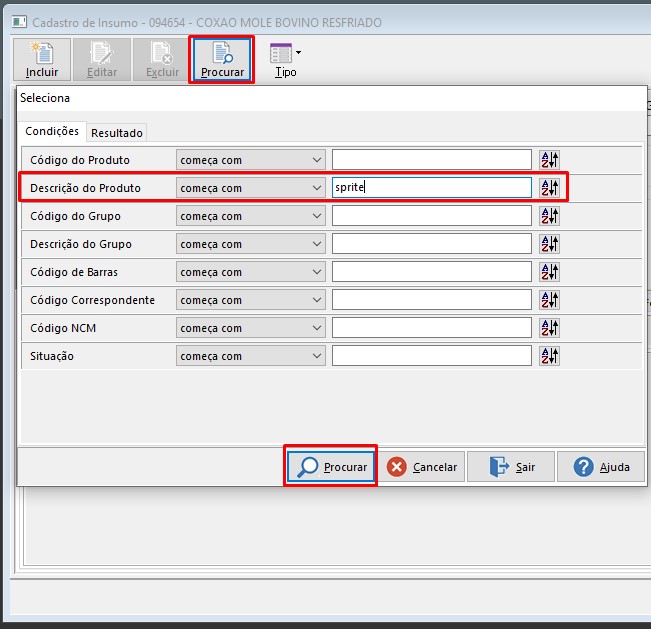The width and height of the screenshot is (651, 629).
Task: Toggle sort order for Código de Barras
Action: point(550,272)
